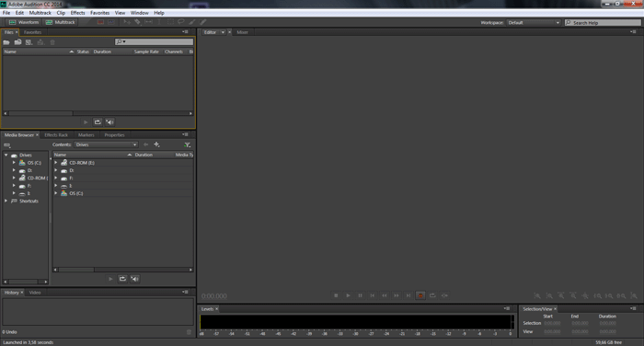Click the Stop transport button
Image resolution: width=644 pixels, height=346 pixels.
click(x=336, y=295)
